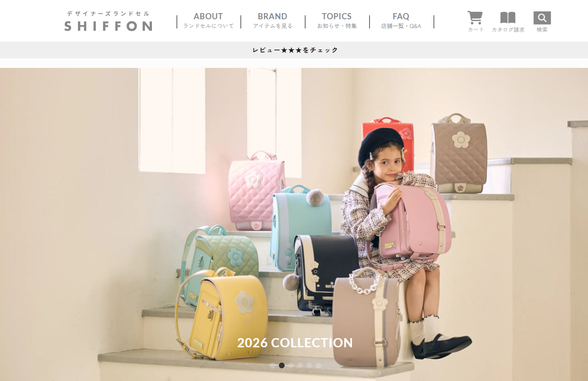Viewport: 588px width, 381px height.
Task: Select the active second carousel dot
Action: [282, 365]
